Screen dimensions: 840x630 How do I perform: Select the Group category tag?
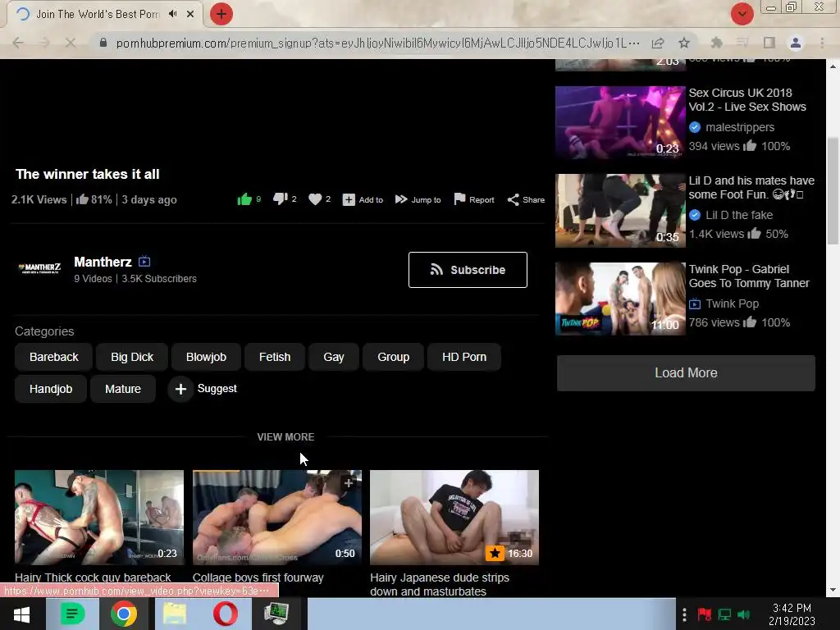click(x=393, y=357)
